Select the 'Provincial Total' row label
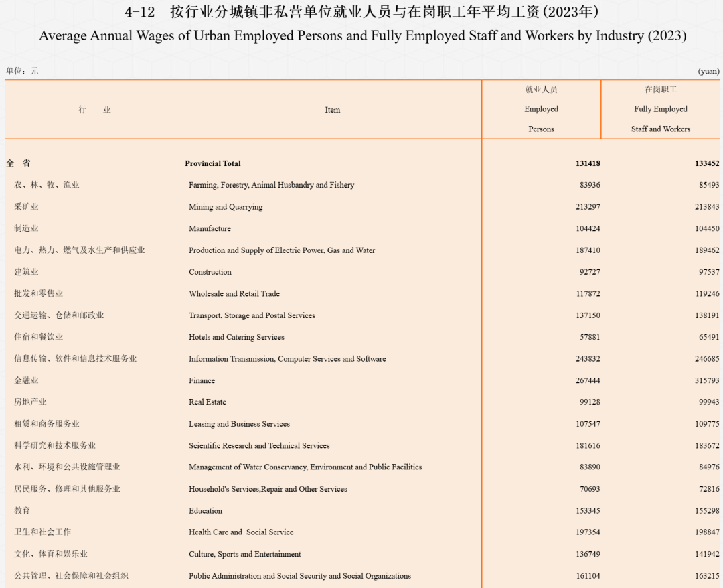723x588 pixels. 213,163
